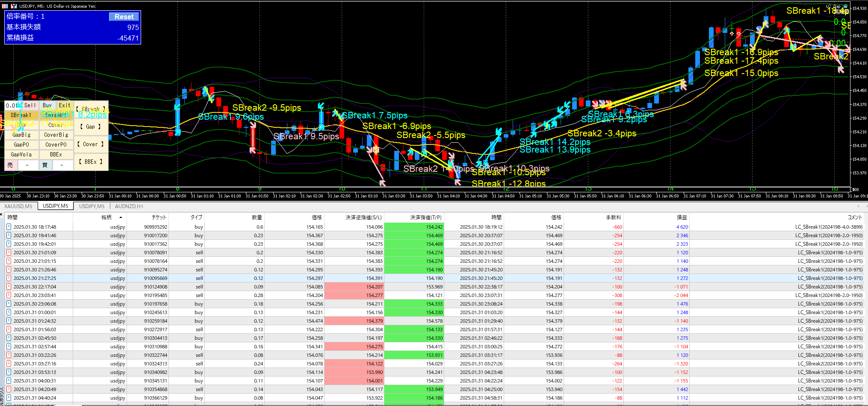
Task: Click the LC_Gap expert advisor hat icon
Action: pos(845,6)
